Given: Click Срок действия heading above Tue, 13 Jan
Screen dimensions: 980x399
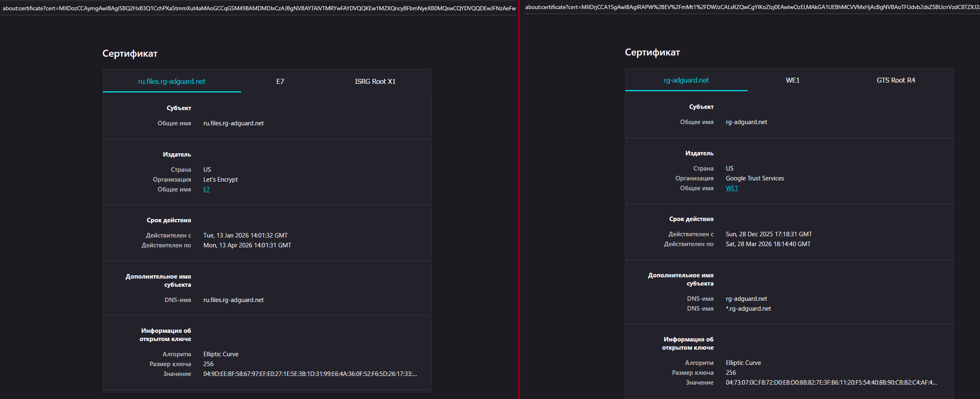Looking at the screenshot, I should point(169,220).
